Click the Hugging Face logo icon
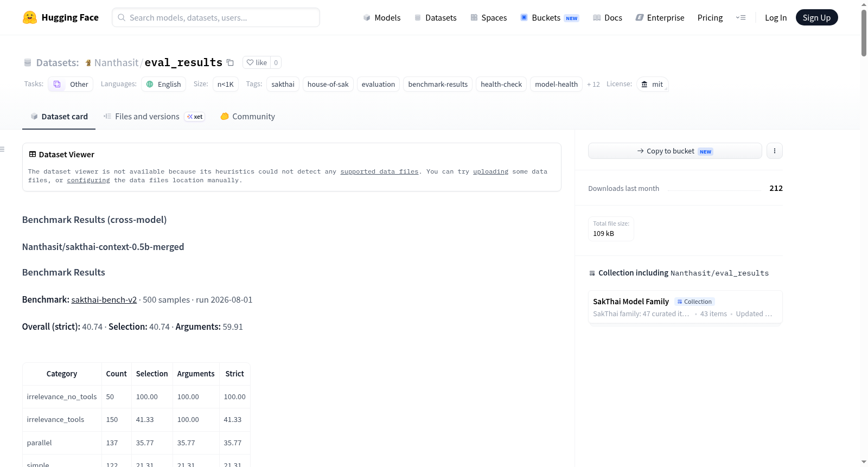This screenshot has width=868, height=467. [x=30, y=17]
